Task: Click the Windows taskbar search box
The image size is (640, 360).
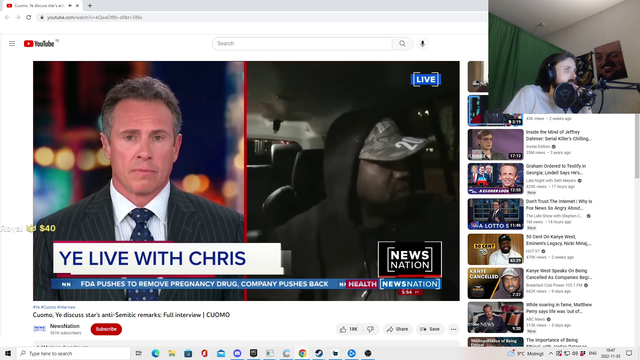Action: 73,353
